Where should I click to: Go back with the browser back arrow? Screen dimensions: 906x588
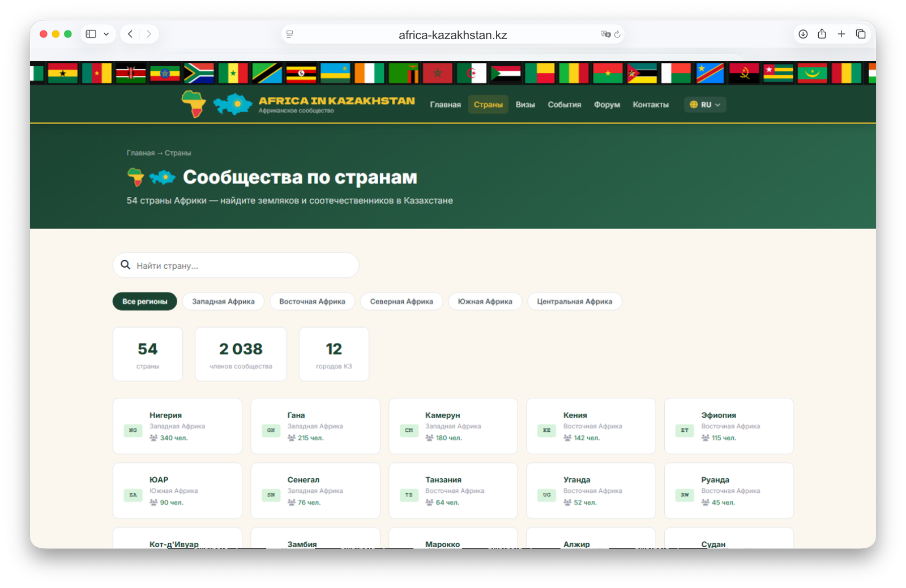point(130,34)
